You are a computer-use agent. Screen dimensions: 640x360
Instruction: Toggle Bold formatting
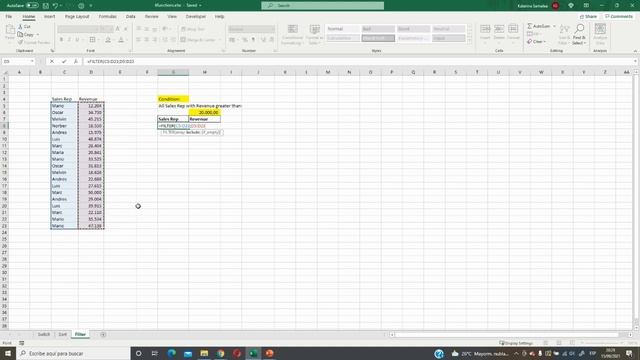[61, 40]
